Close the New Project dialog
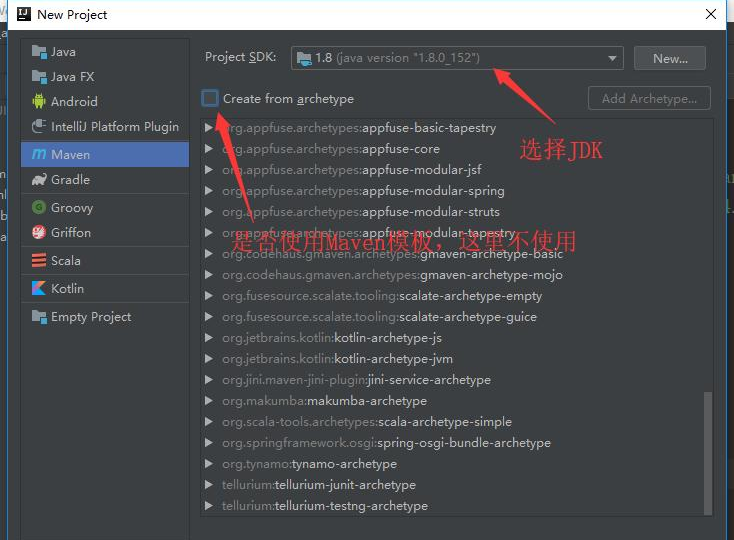734x540 pixels. [711, 14]
